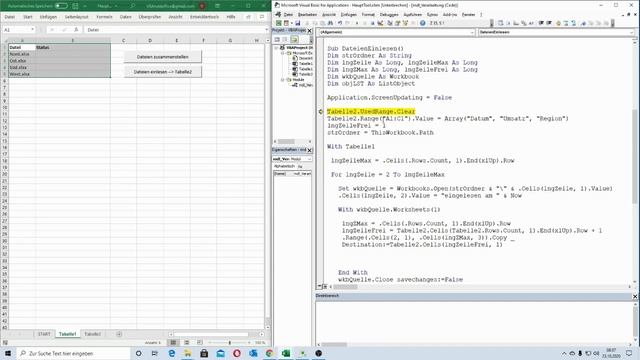Collapse Microsoft Excel Objekte folder node
640x360 pixels.
[282, 53]
